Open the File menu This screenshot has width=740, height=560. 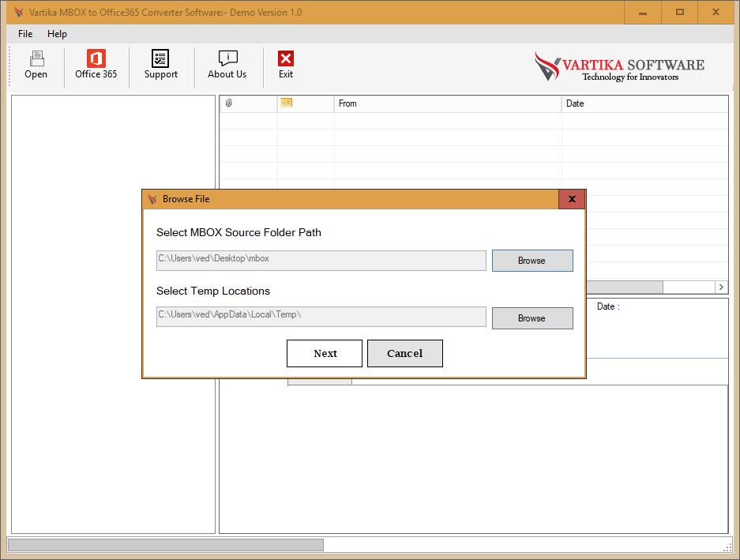pos(25,34)
